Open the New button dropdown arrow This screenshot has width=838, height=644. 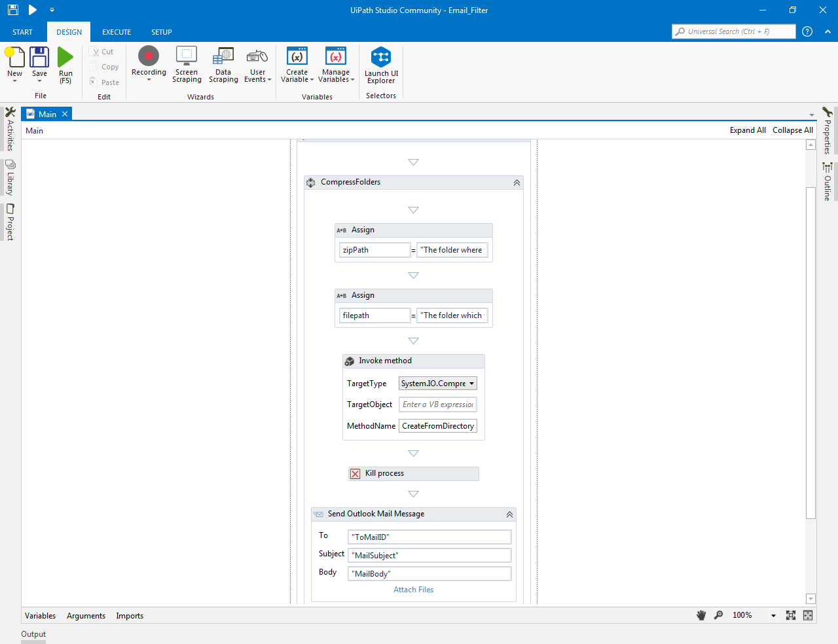[15, 81]
